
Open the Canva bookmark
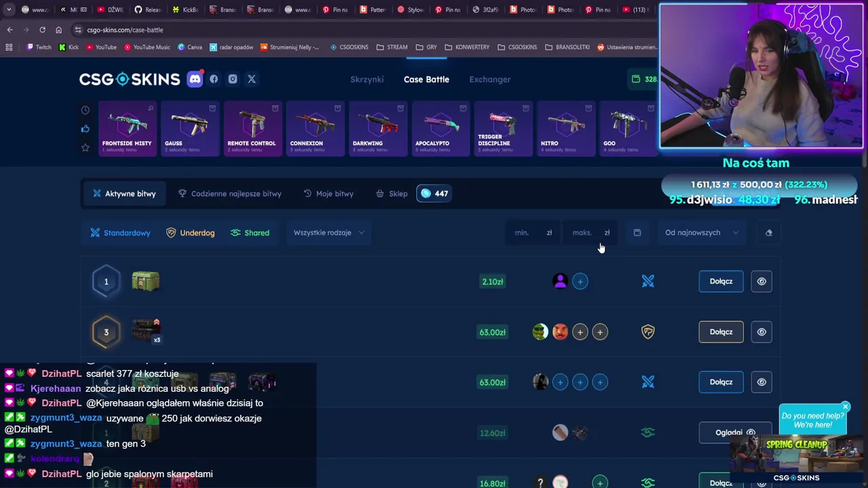tap(190, 47)
